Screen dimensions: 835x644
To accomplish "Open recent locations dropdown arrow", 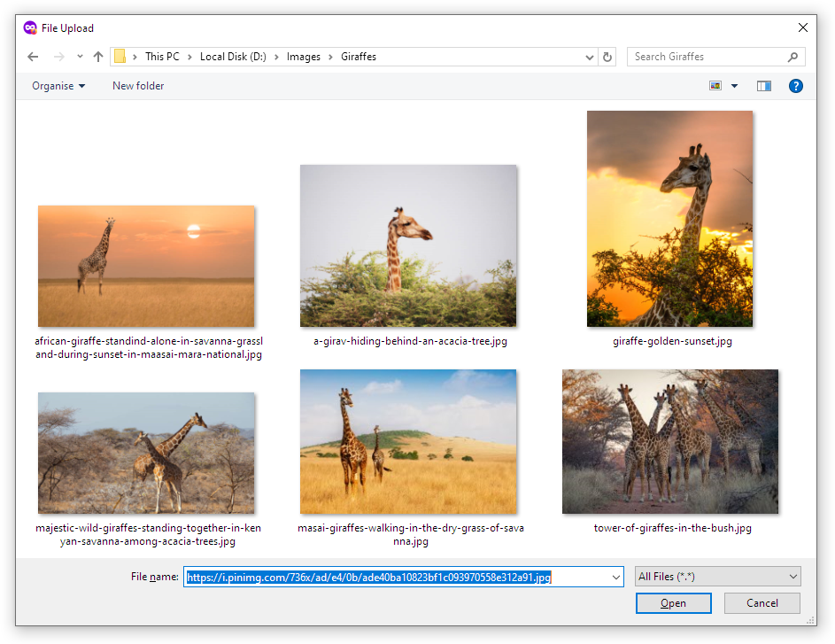I will coord(79,57).
